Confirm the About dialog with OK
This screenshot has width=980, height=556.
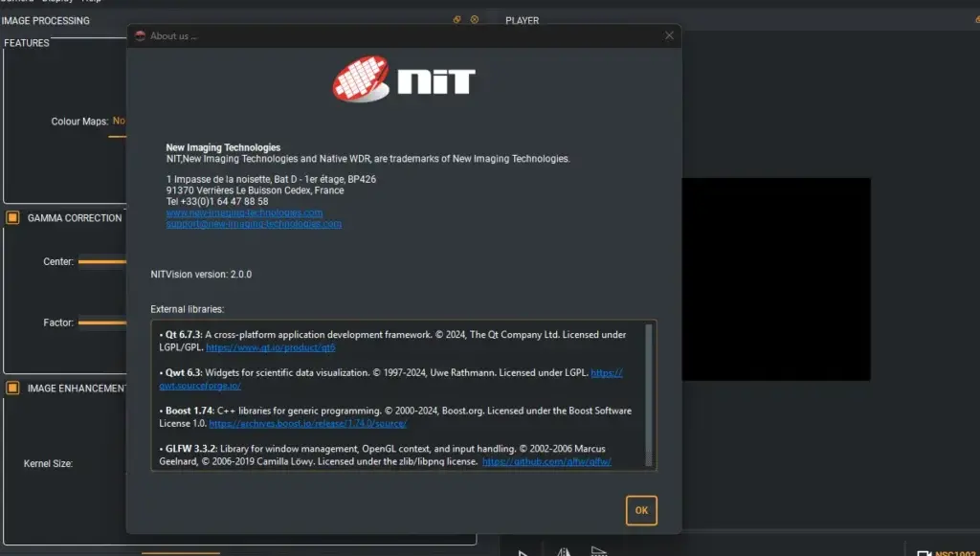tap(641, 510)
